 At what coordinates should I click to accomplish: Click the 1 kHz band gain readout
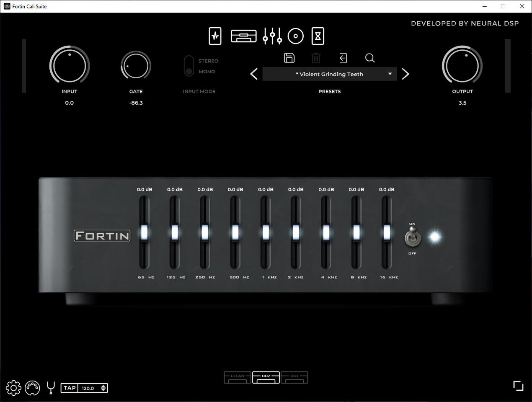click(266, 189)
